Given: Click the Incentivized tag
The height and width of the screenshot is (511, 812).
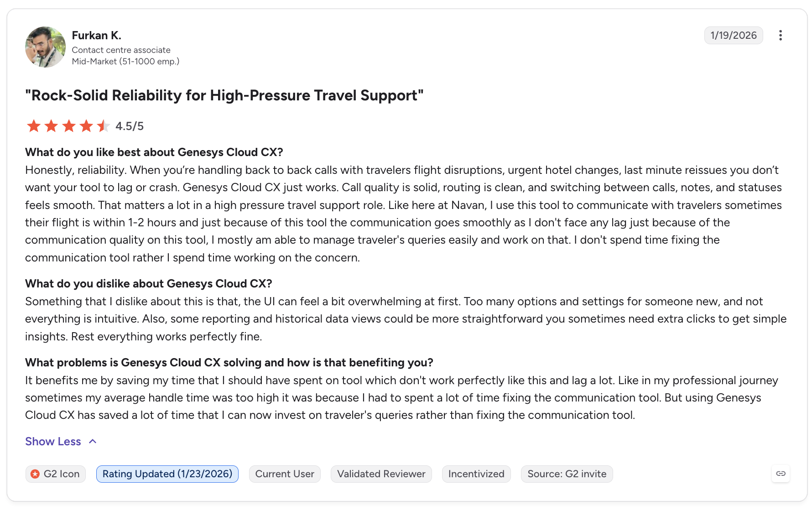Looking at the screenshot, I should click(476, 474).
